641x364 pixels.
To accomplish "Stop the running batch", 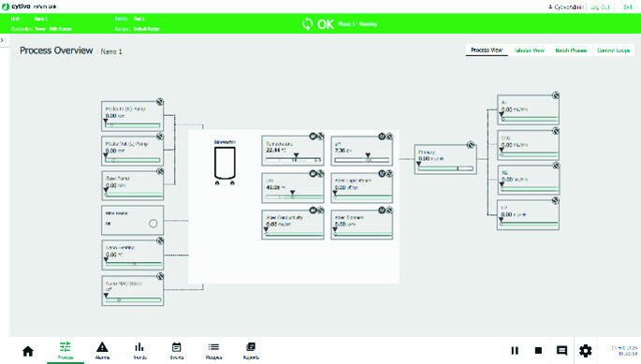I will click(538, 351).
